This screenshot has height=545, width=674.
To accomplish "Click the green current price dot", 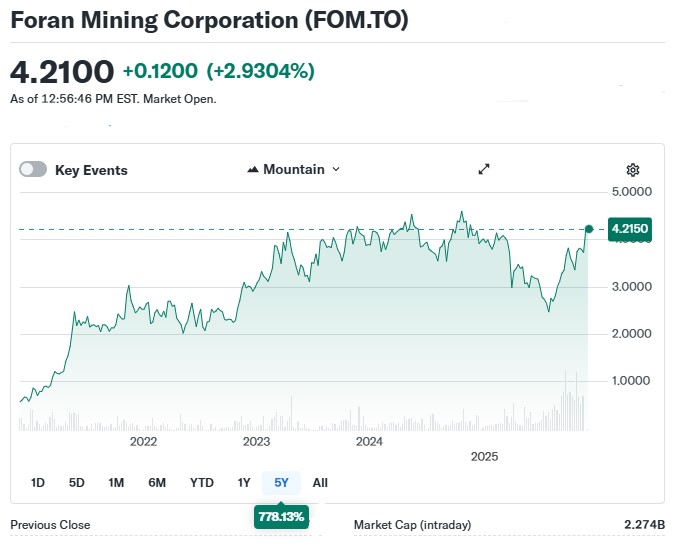I will pos(589,229).
